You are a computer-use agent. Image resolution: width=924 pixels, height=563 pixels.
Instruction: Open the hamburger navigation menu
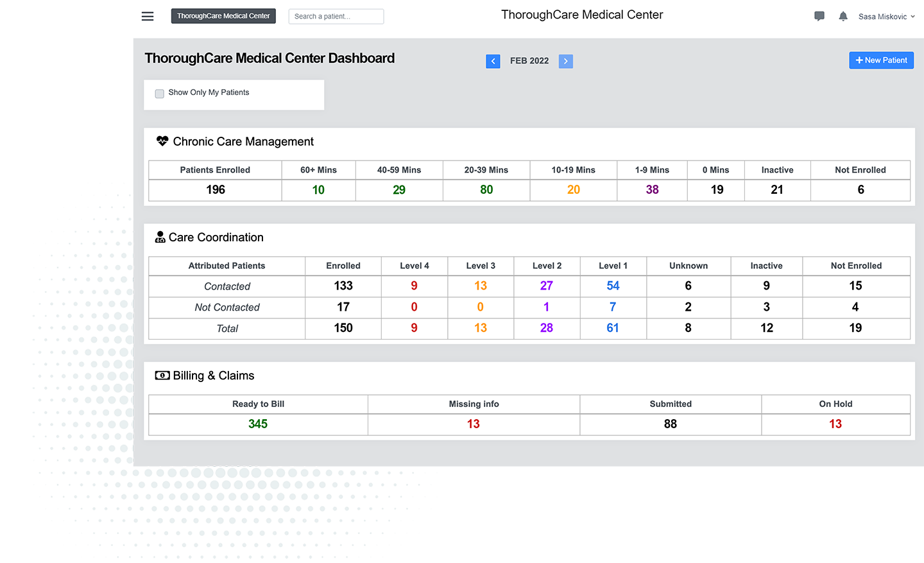pos(148,16)
